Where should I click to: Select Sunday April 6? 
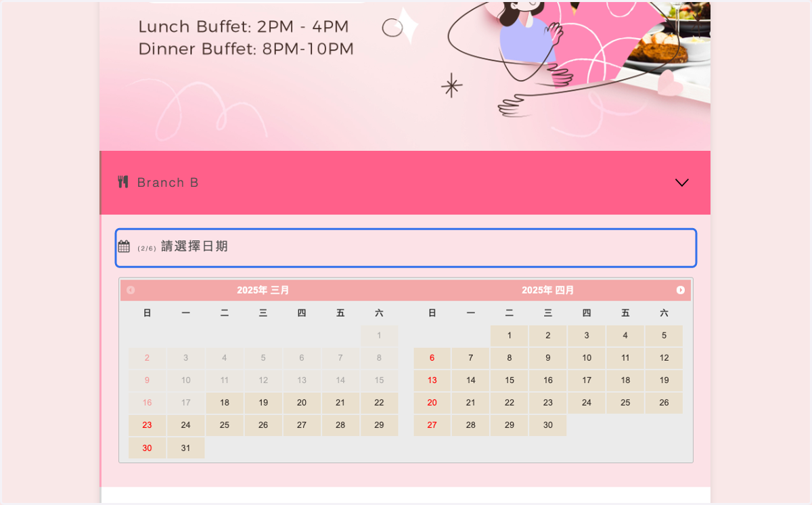[432, 358]
